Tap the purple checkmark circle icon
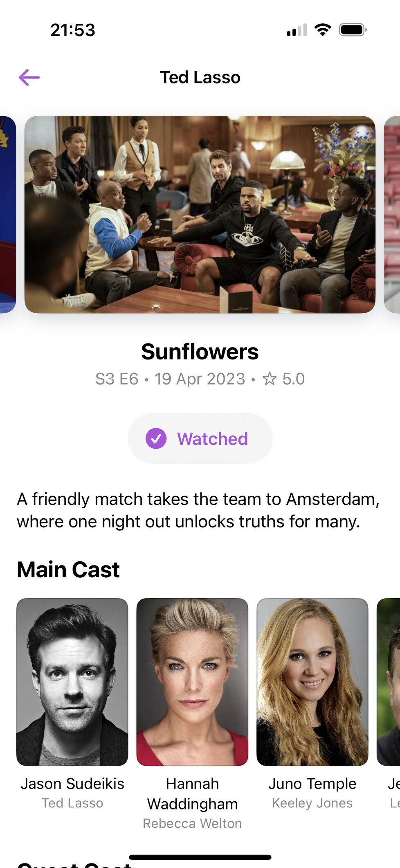Image resolution: width=400 pixels, height=868 pixels. [156, 439]
